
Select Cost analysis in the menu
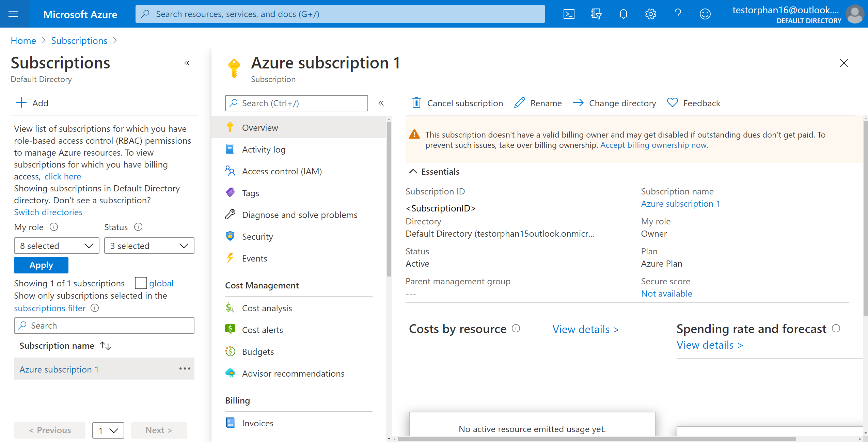[267, 308]
